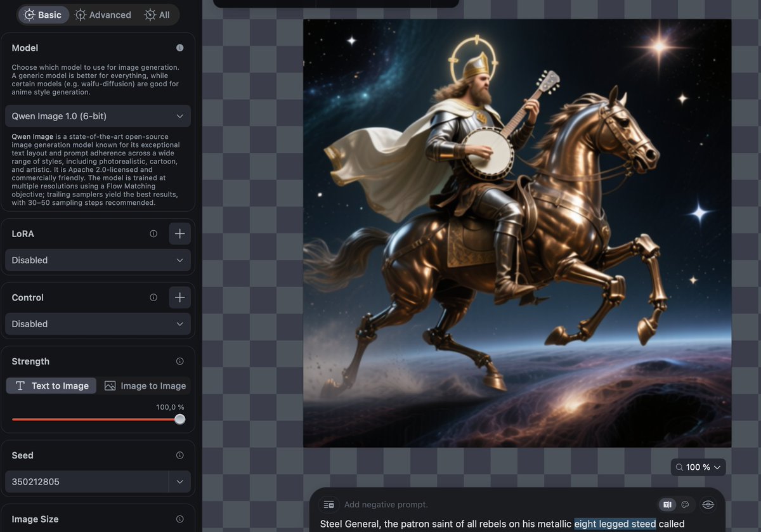Select Text to Image mode
This screenshot has width=761, height=532.
point(52,386)
